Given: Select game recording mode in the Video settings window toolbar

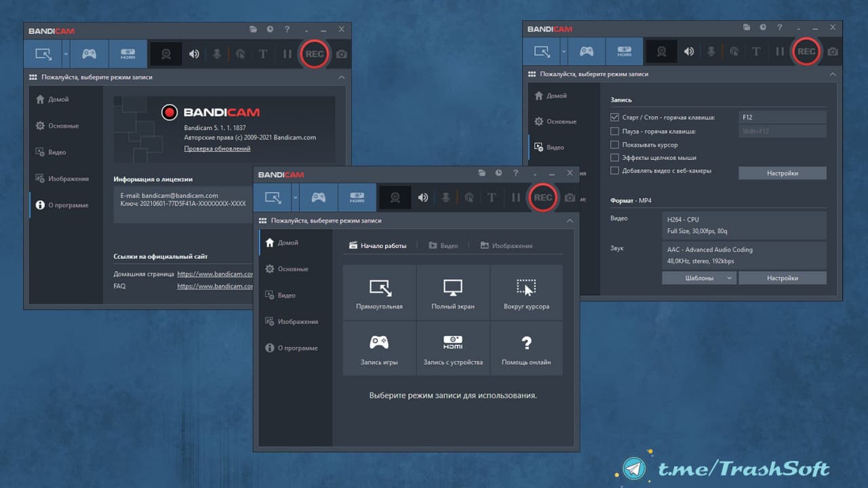Looking at the screenshot, I should point(587,52).
